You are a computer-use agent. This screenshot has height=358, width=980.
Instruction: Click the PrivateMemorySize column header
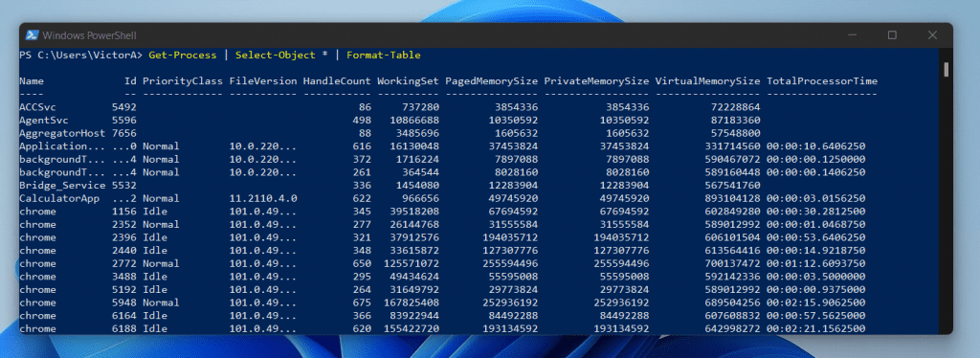[x=596, y=81]
